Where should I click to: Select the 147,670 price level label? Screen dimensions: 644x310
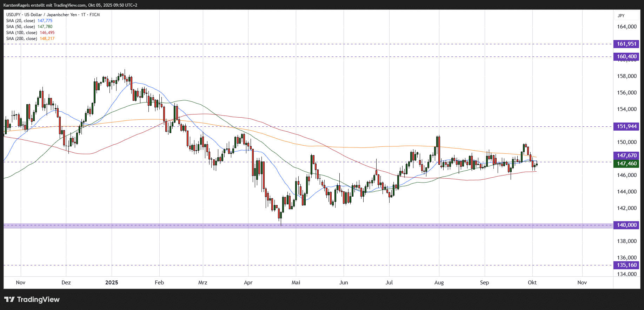tap(626, 156)
